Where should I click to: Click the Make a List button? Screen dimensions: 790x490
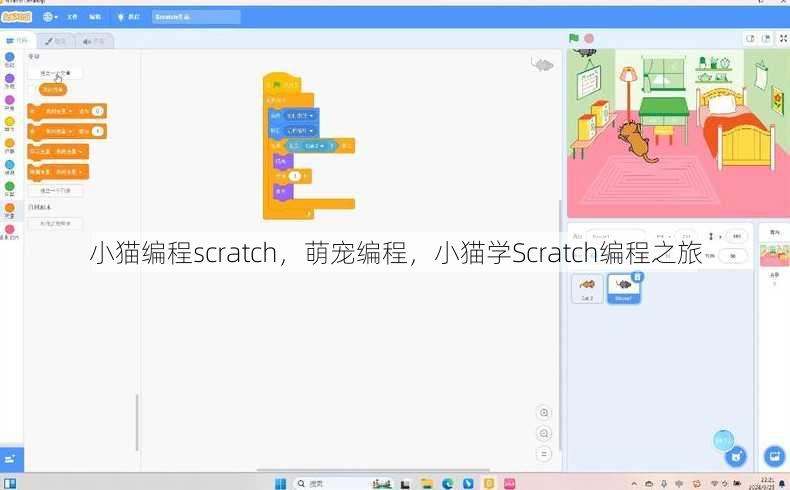coord(55,191)
